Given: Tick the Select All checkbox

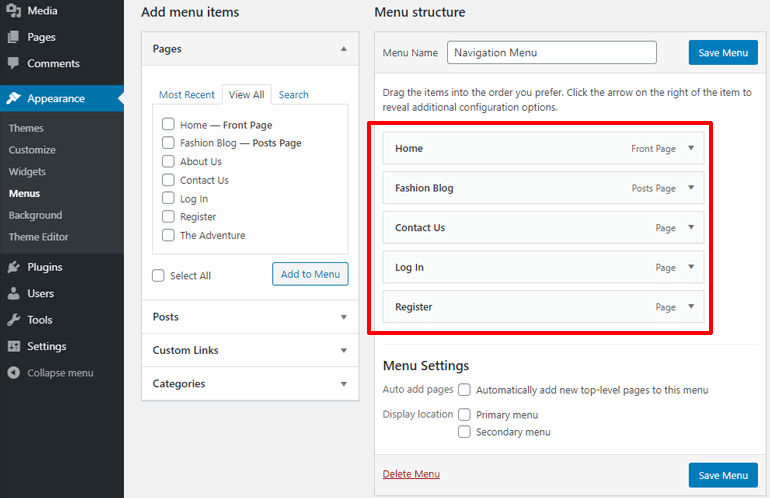Looking at the screenshot, I should pos(159,276).
